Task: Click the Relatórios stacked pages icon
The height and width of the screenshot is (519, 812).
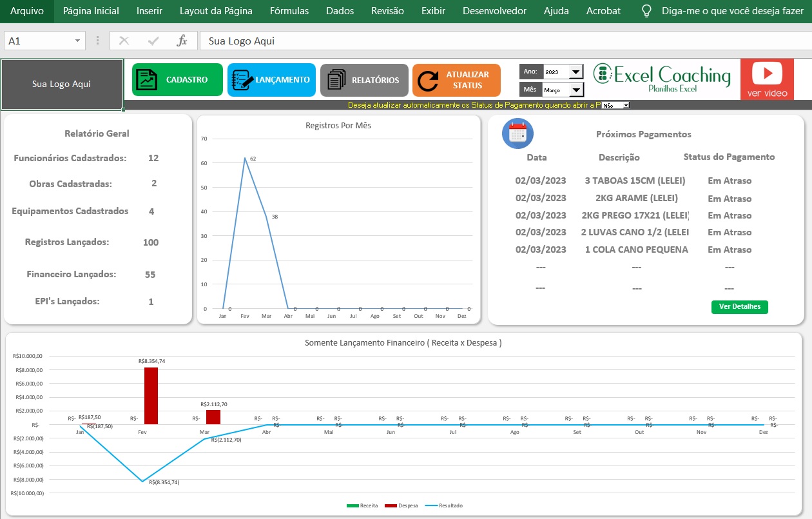Action: [x=336, y=80]
